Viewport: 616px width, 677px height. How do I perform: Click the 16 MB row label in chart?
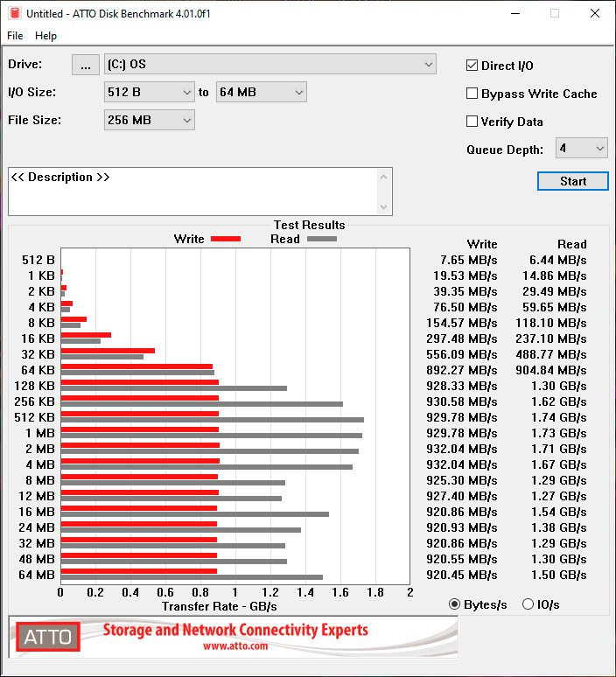tap(37, 512)
